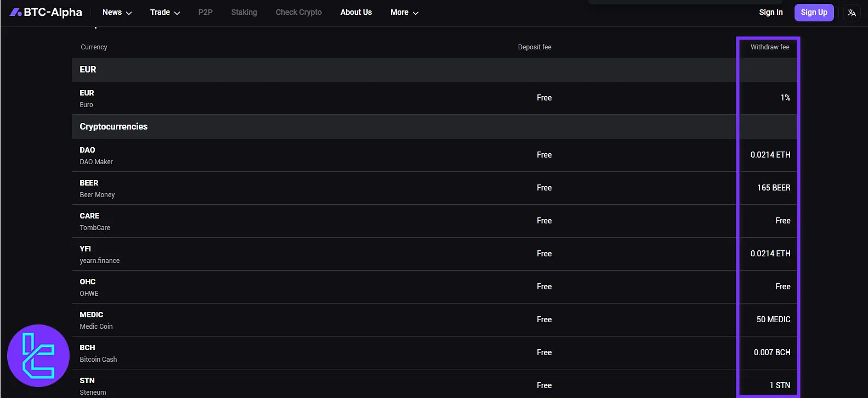Screen dimensions: 868x398
Task: Click the round purple floating logo badge
Action: pyautogui.click(x=38, y=356)
